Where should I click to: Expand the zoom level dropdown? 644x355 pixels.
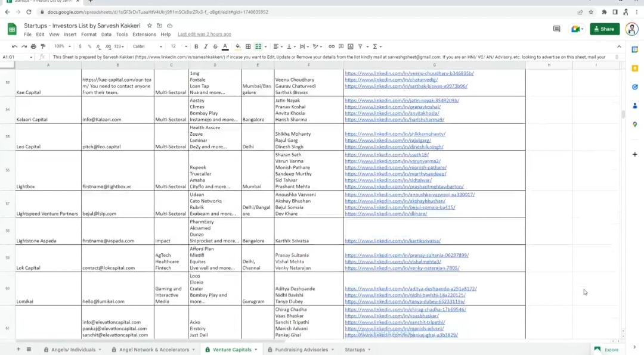[62, 46]
